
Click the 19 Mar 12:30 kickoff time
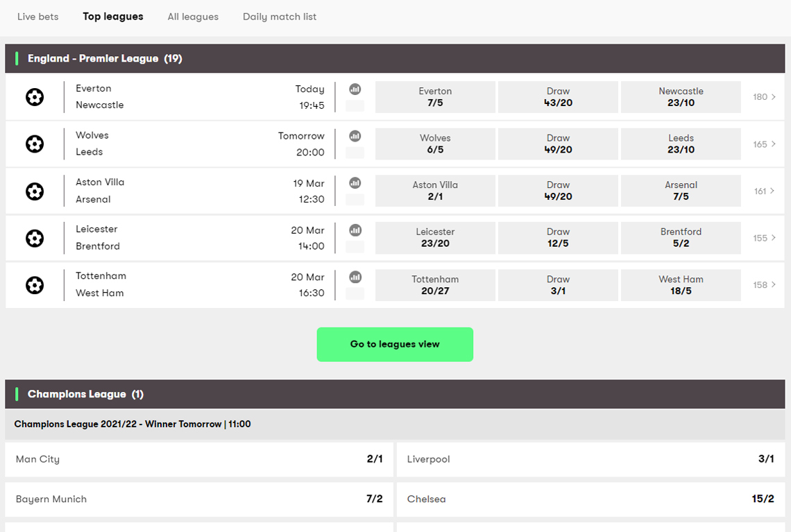point(309,191)
